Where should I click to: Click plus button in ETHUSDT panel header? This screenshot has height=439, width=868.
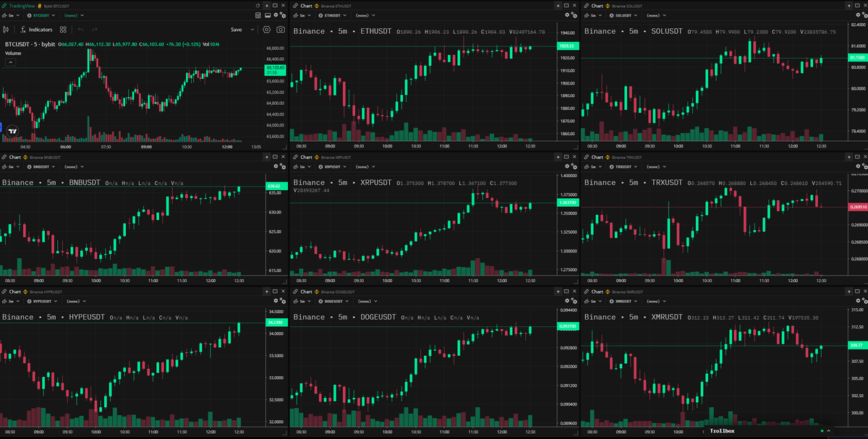pos(558,6)
